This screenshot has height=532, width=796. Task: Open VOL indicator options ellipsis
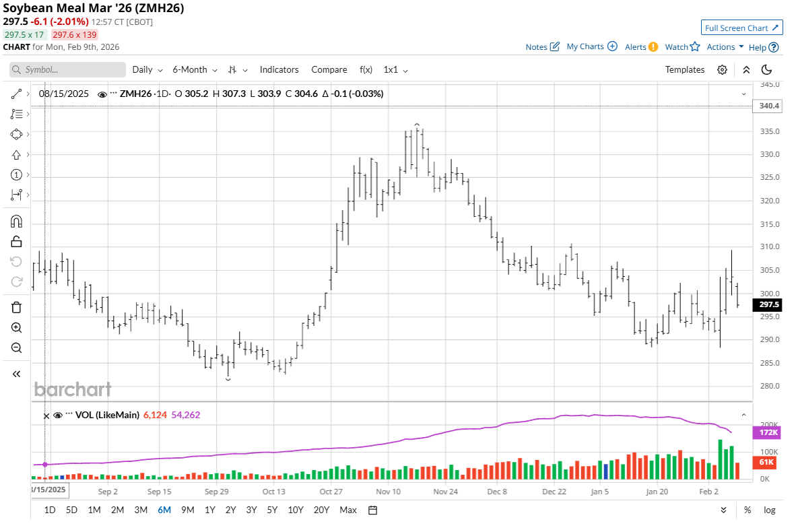[x=69, y=414]
